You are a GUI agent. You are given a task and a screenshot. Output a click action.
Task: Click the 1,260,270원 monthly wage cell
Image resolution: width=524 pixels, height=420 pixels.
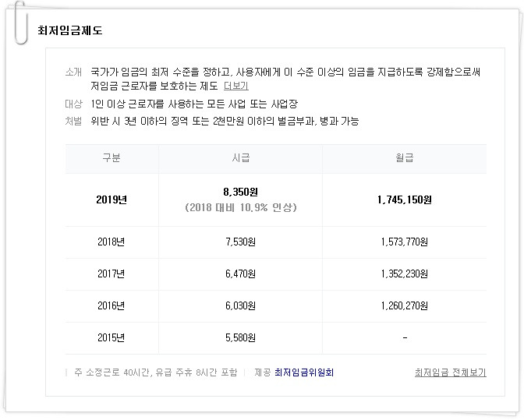(405, 305)
